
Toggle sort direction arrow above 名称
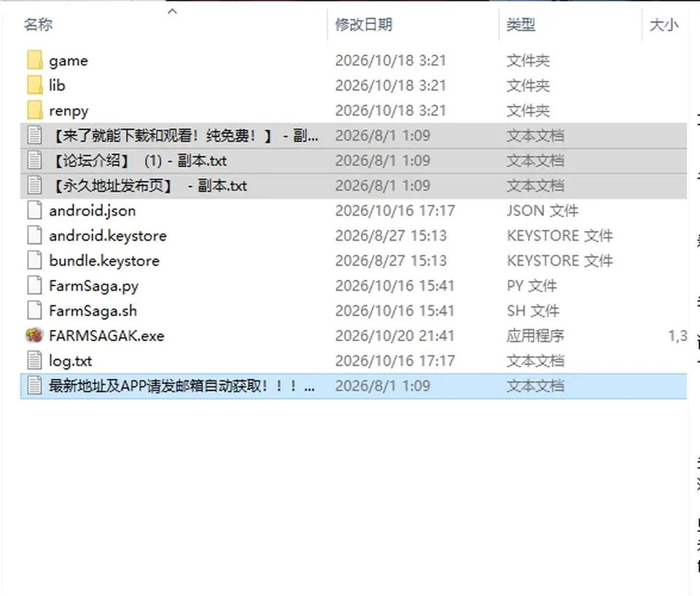[x=172, y=11]
